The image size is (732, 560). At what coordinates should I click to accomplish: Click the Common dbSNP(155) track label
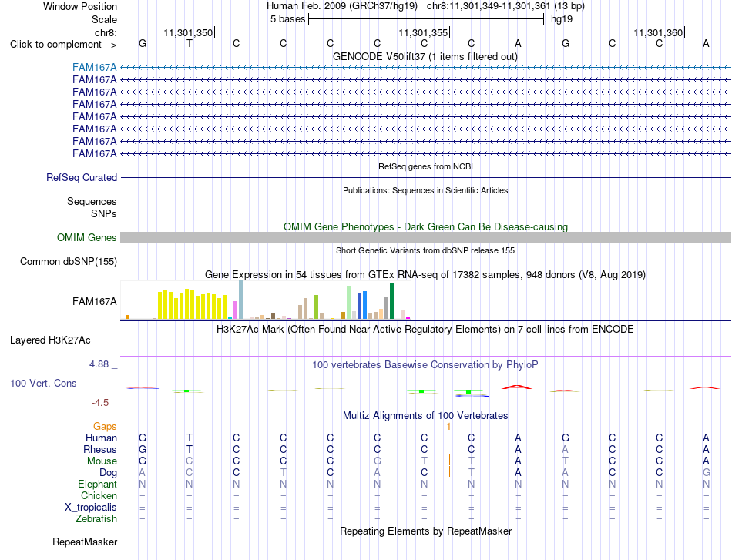tap(69, 261)
